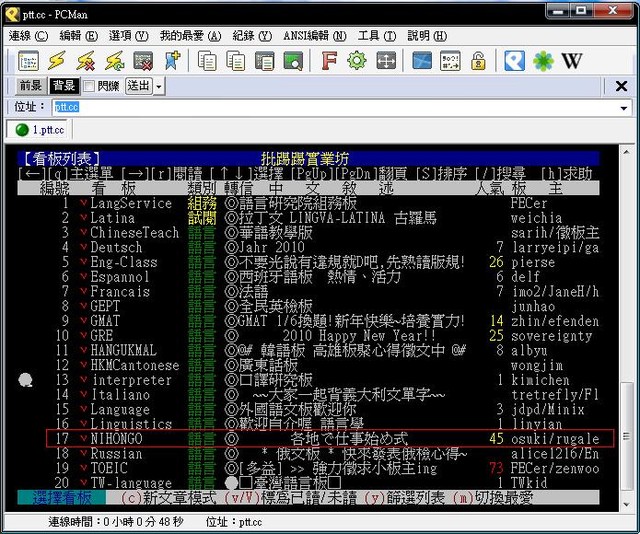Click the blue Q search icon

coord(515,61)
